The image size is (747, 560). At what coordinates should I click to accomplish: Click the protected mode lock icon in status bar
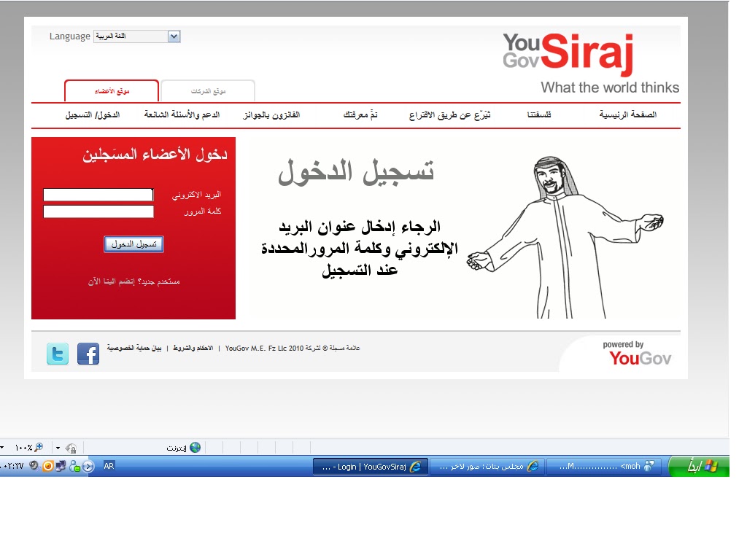coord(71,448)
